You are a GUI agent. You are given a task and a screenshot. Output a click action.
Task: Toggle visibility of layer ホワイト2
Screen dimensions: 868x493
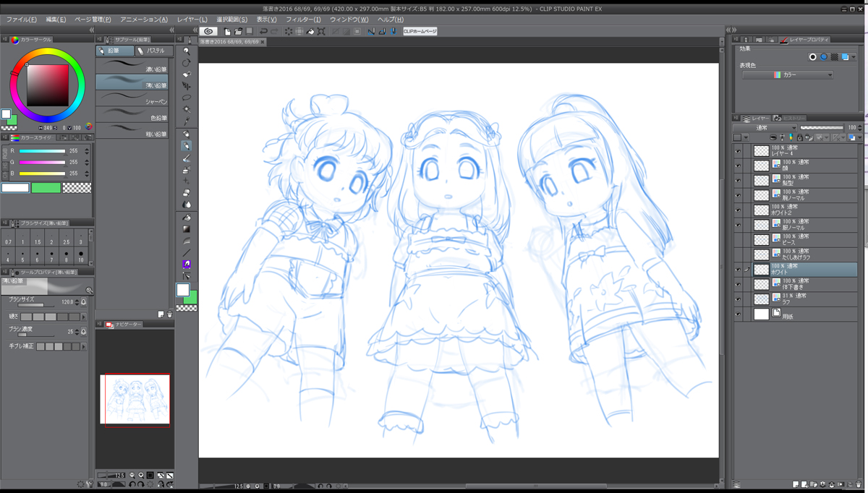738,210
